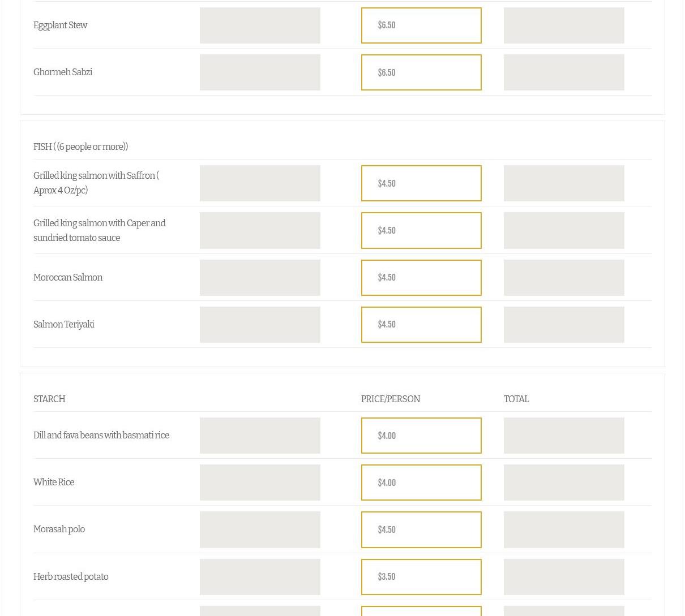Click quantity field for salmon with Caper

(x=260, y=230)
